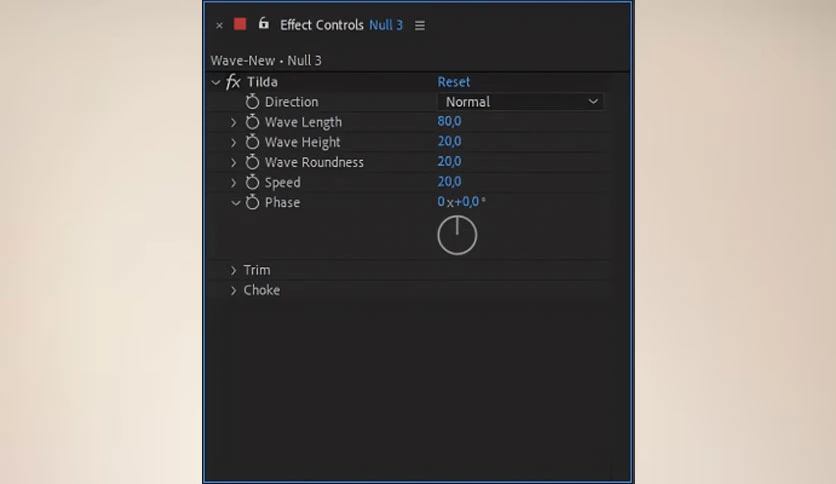Expand the Wave Roundness property
Viewport: 836px width, 484px height.
(234, 163)
